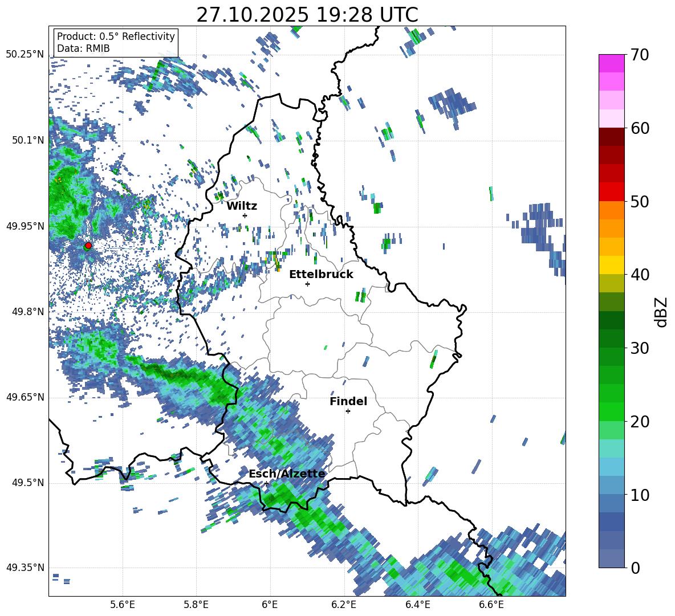Click the Ettelbruck location cross marker
675x616 pixels.
pos(307,284)
